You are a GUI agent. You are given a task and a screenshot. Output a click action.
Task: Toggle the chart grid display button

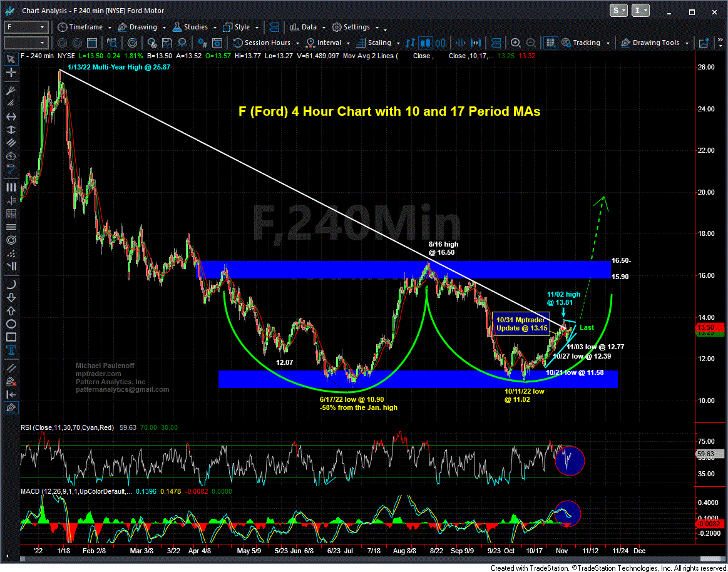[x=551, y=43]
